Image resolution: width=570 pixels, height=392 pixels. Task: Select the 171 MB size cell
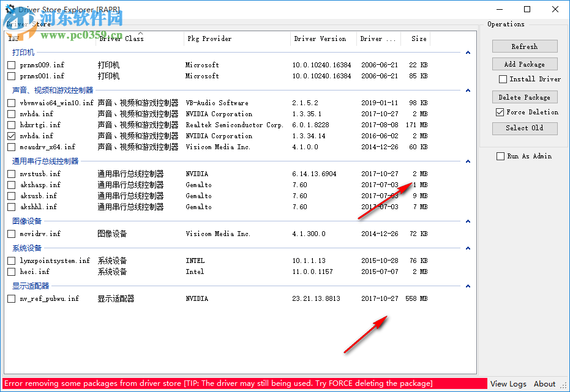pos(417,125)
